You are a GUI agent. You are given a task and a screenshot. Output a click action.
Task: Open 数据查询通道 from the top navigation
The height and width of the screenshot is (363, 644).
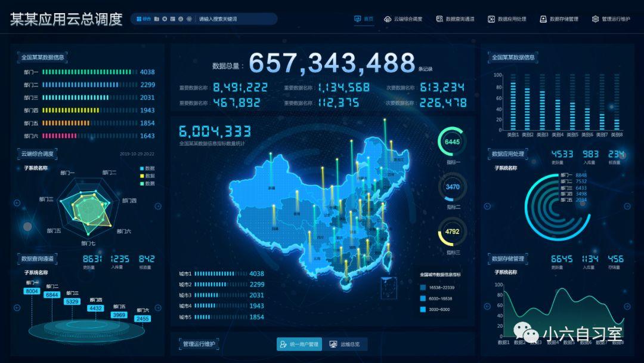(x=456, y=19)
